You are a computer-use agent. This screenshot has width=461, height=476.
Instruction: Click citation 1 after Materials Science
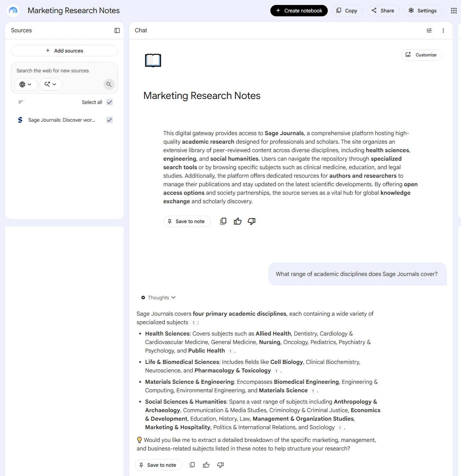[313, 391]
